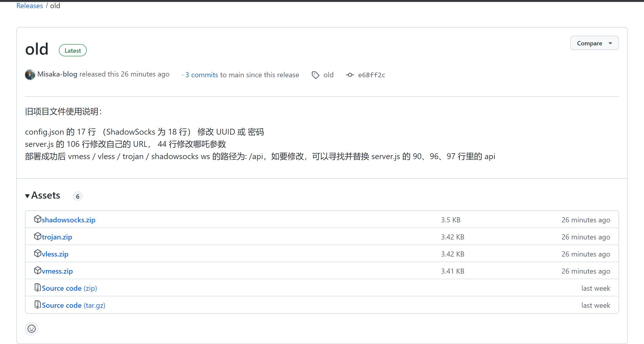Open the 3 commits link
Viewport: 644px width, 344px height.
202,75
